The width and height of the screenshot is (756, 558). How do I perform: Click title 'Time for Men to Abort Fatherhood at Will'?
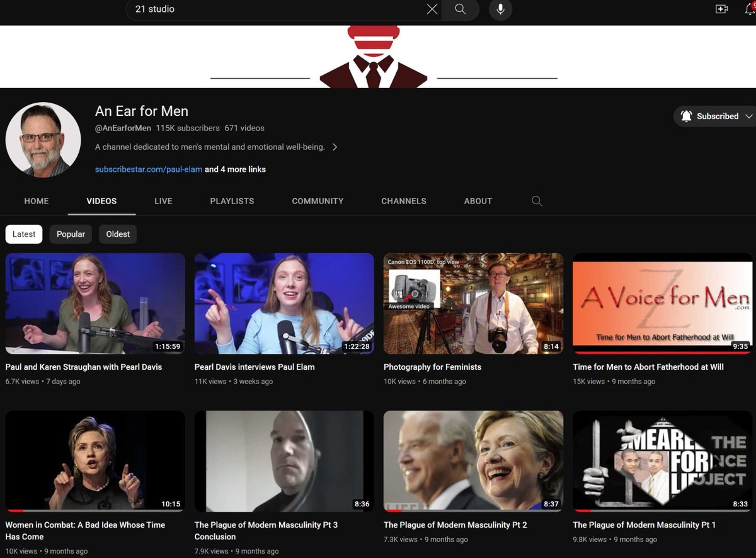coord(648,367)
